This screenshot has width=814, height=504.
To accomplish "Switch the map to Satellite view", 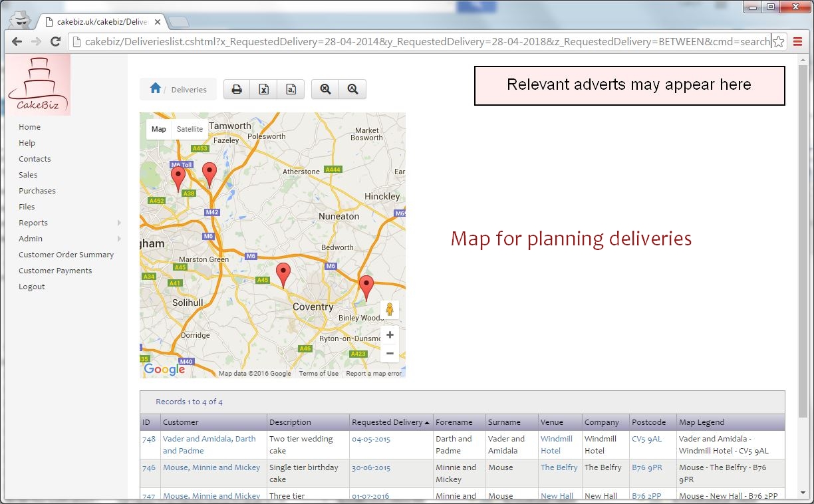I will (190, 129).
